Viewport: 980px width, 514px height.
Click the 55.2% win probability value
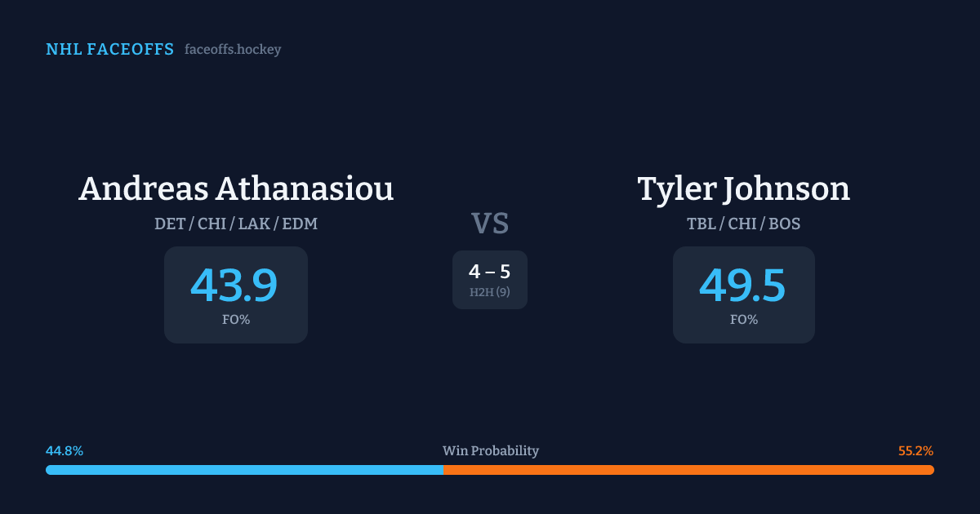click(x=915, y=451)
